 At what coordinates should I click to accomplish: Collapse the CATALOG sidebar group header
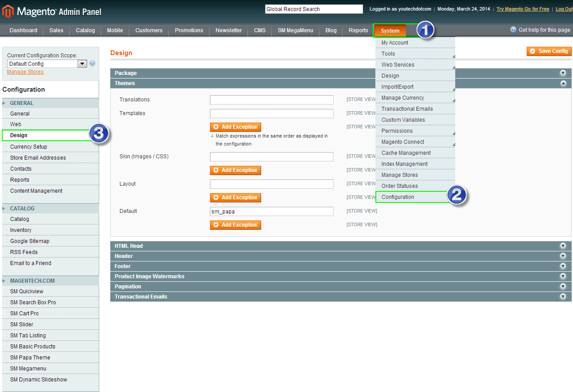(50, 209)
